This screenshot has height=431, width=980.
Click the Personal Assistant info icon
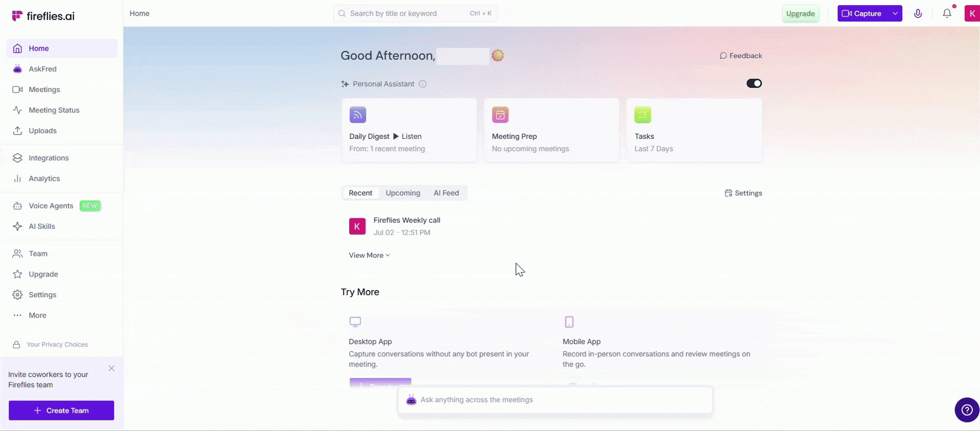pyautogui.click(x=423, y=84)
